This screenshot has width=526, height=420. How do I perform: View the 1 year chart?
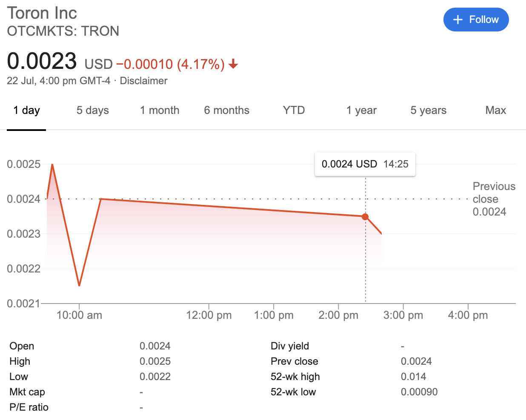(x=361, y=111)
